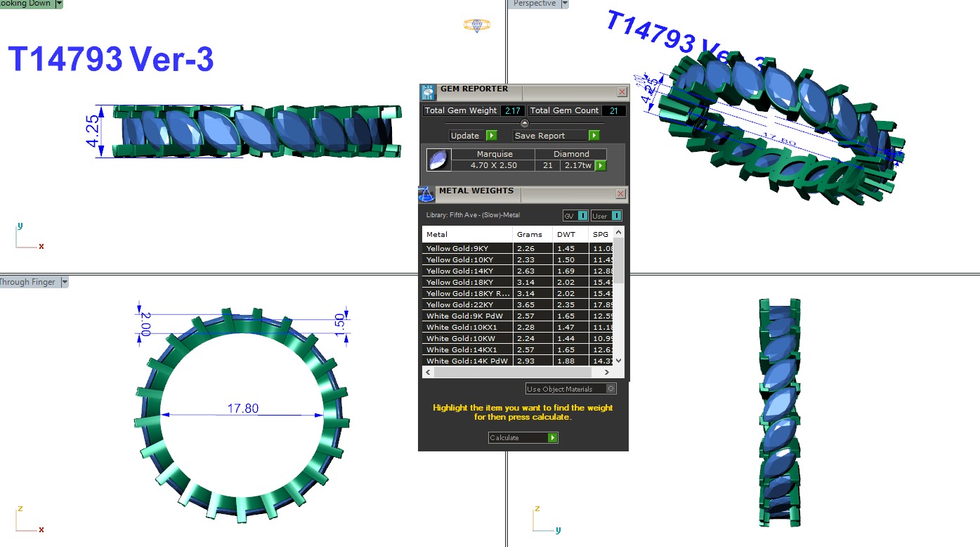Select the Marquise gem thumbnail
Screen dimensions: 980x547
[438, 160]
